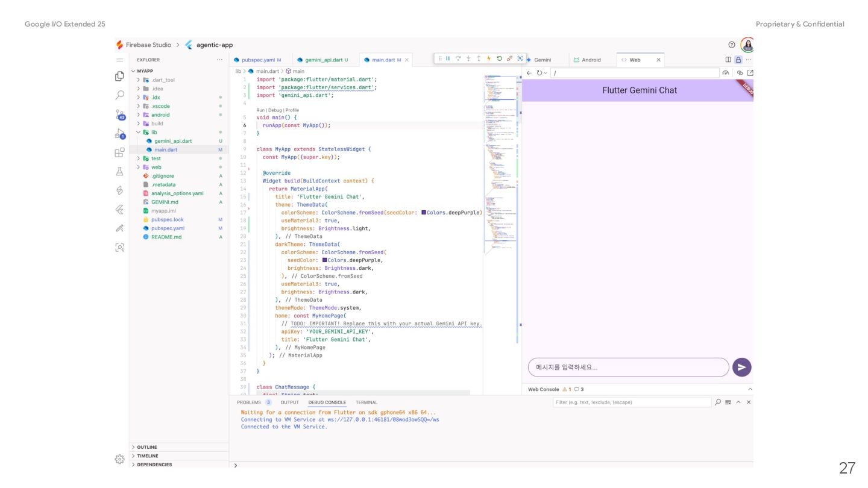Pause execution in the debug toolbar
This screenshot has height=488, width=868.
click(448, 58)
